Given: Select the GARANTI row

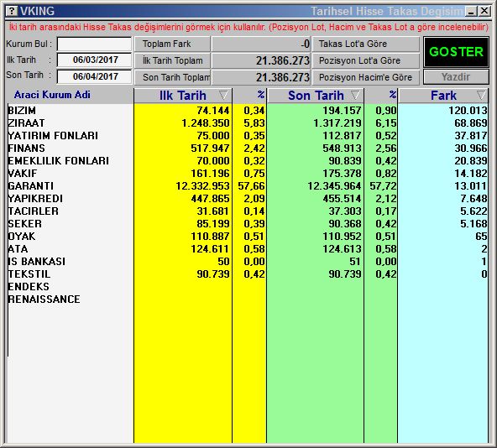Looking at the screenshot, I should [x=248, y=186].
